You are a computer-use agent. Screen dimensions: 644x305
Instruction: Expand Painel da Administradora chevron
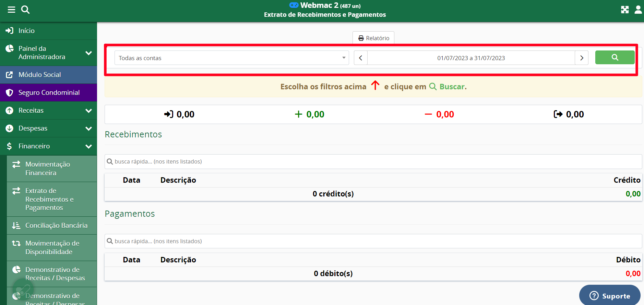pyautogui.click(x=89, y=53)
